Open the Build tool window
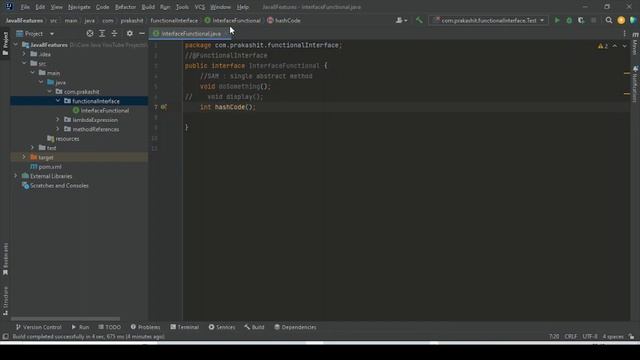 pos(254,327)
